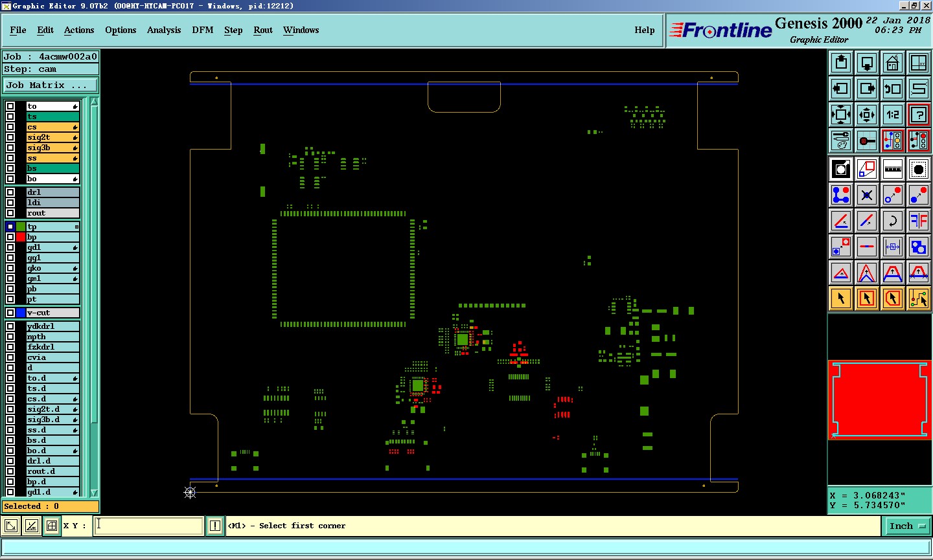The width and height of the screenshot is (933, 560).
Task: Click the exclamation mark button
Action: 215,526
